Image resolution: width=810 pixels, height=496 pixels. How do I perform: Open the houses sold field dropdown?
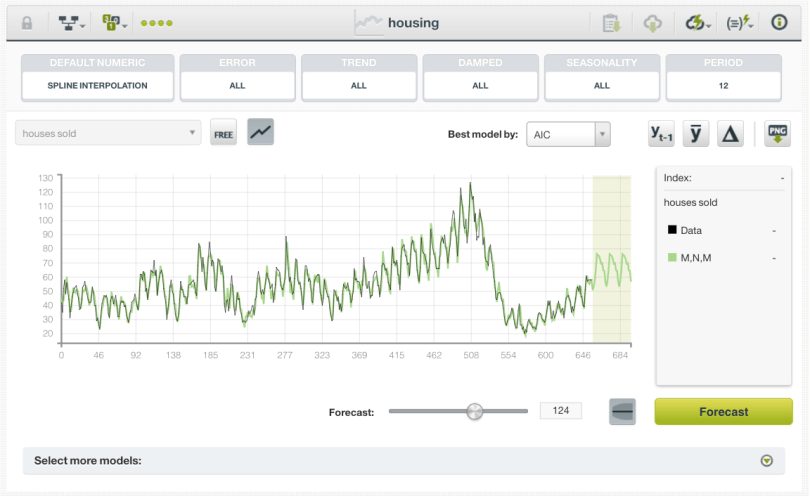(x=108, y=133)
